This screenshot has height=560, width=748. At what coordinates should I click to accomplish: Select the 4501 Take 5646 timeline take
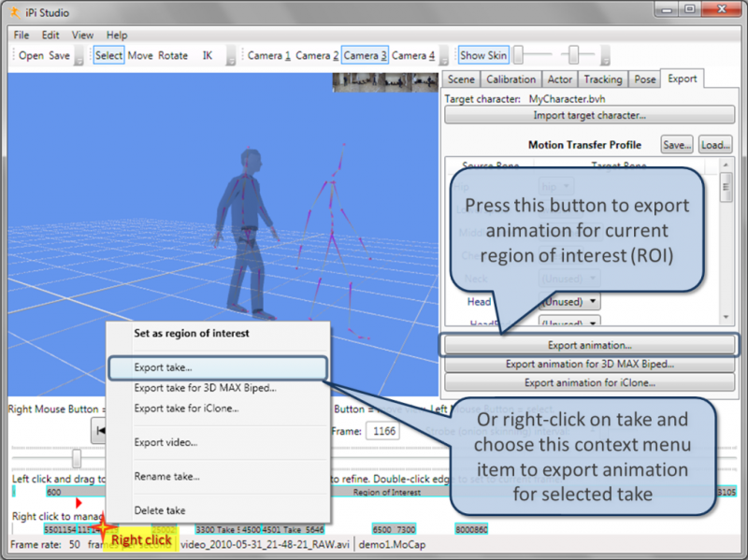(293, 529)
